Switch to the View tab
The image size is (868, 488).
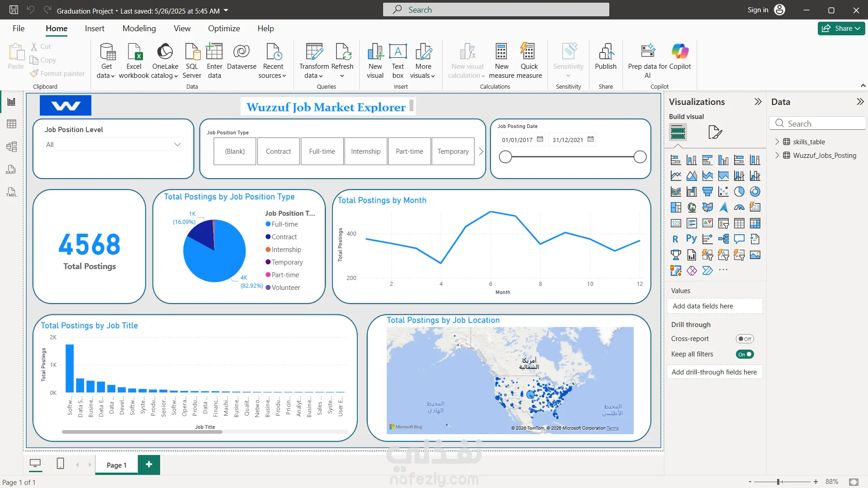182,28
